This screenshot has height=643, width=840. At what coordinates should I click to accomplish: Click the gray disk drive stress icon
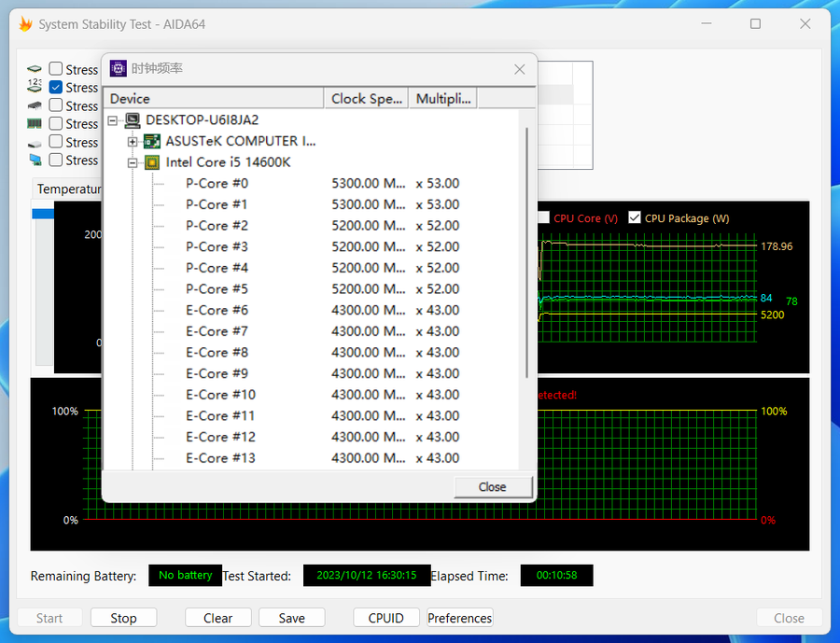tap(35, 143)
